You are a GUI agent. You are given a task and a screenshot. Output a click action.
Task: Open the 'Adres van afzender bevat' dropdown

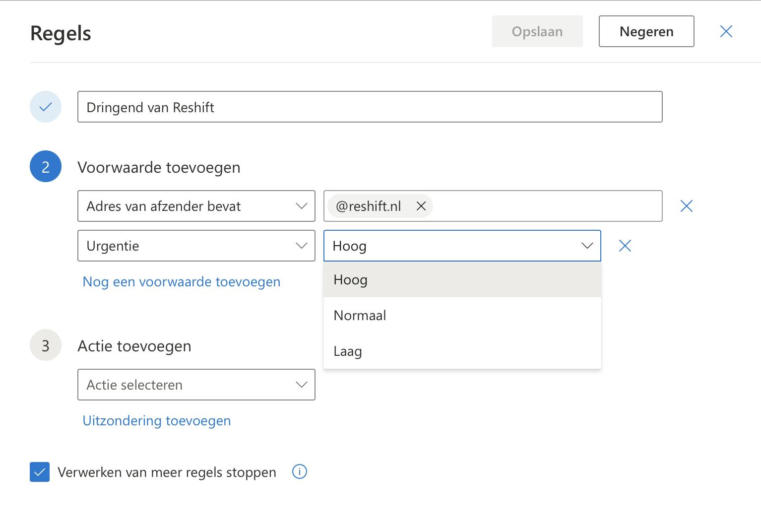(196, 206)
